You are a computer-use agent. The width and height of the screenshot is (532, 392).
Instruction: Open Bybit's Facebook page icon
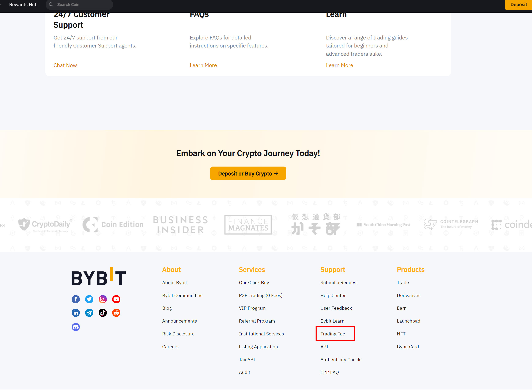(75, 299)
